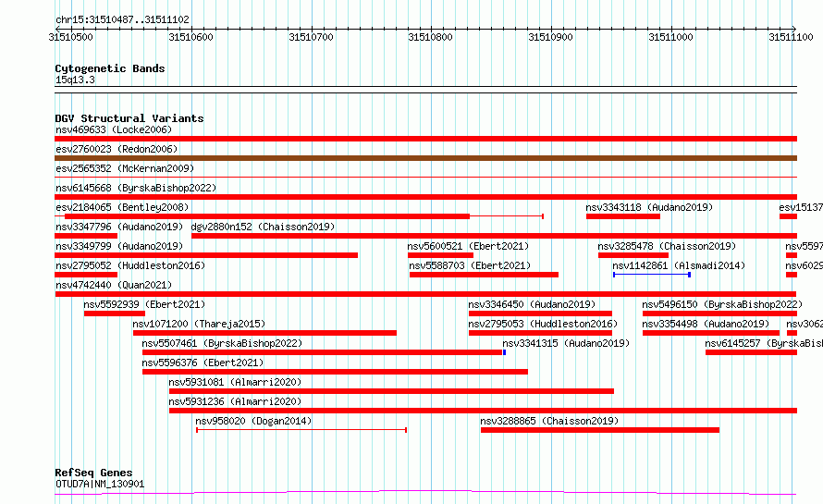Click the nsv2795053 (Huddleston2016) label
The image size is (823, 504).
coord(543,324)
